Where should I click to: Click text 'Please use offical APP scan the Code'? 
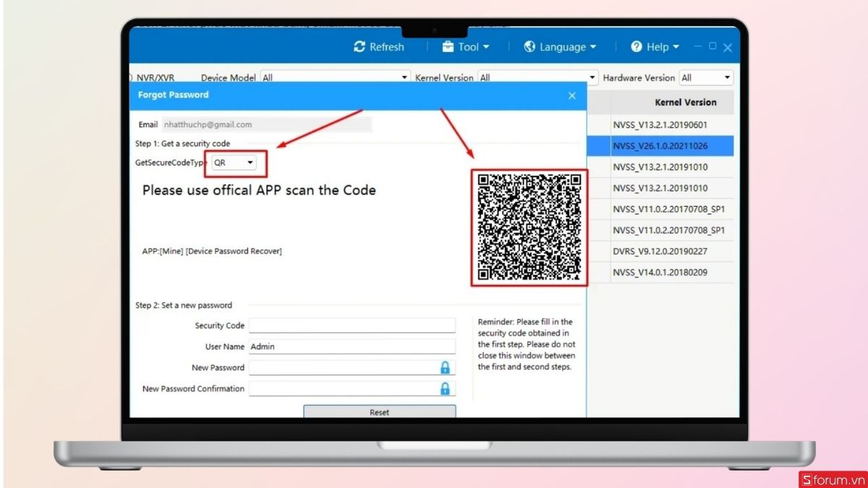point(259,190)
